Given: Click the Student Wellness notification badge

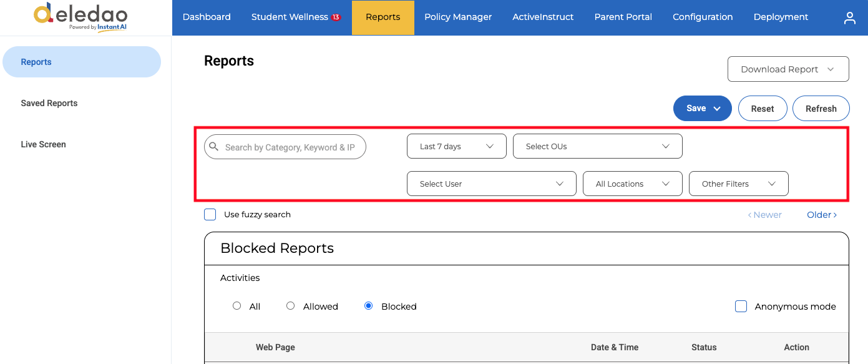Looking at the screenshot, I should click(x=336, y=17).
